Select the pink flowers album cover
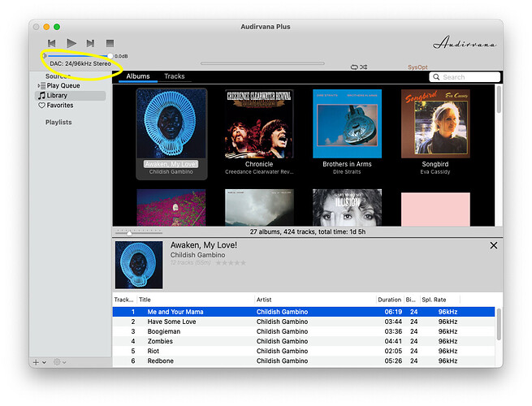The height and width of the screenshot is (406, 532). 171,208
